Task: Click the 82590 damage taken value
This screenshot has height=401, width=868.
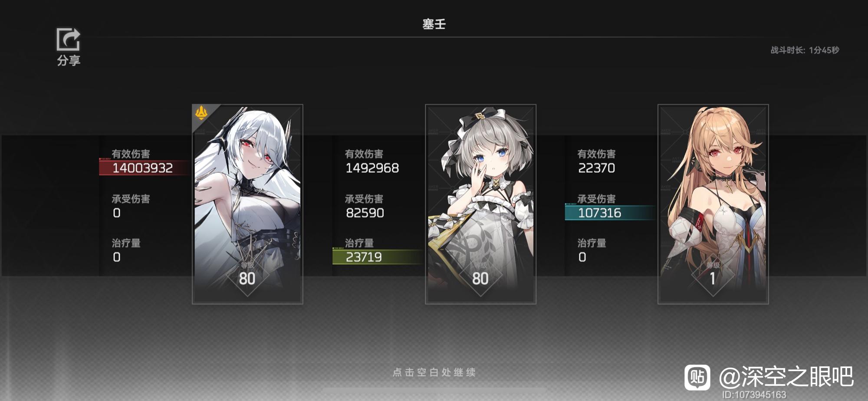Action: [x=365, y=213]
